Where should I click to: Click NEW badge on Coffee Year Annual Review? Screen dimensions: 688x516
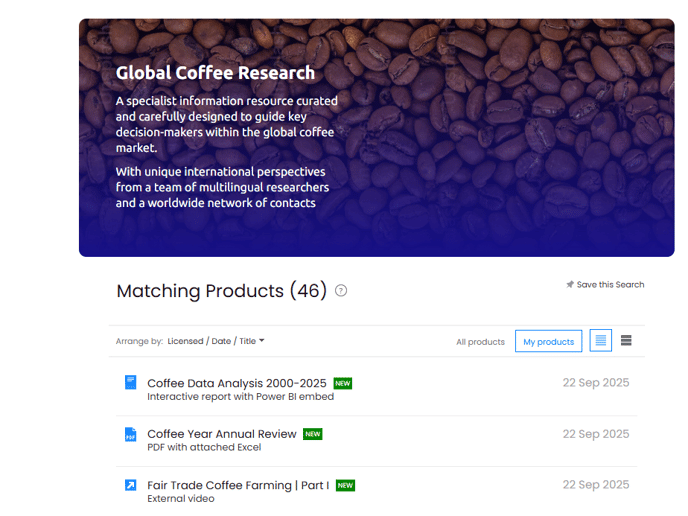click(313, 434)
